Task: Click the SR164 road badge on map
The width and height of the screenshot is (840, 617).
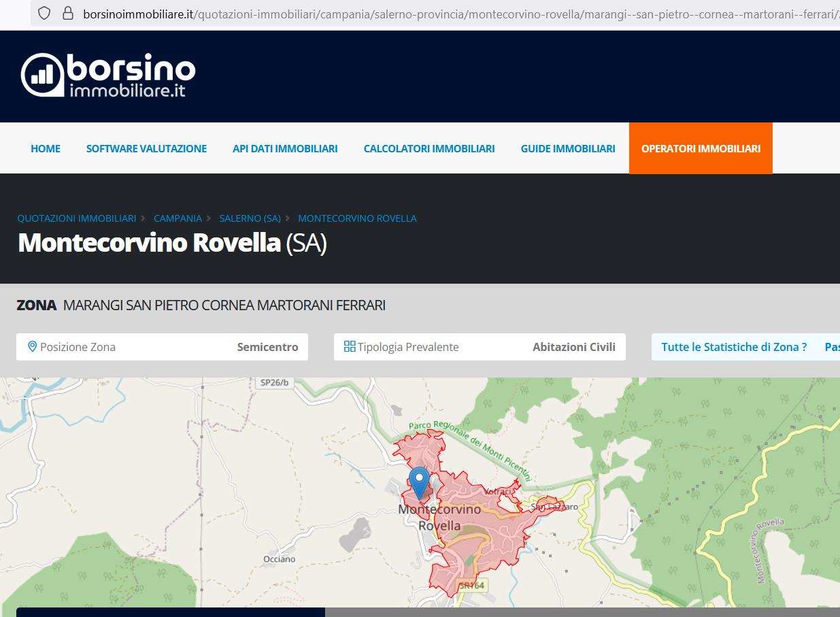Action: point(471,585)
